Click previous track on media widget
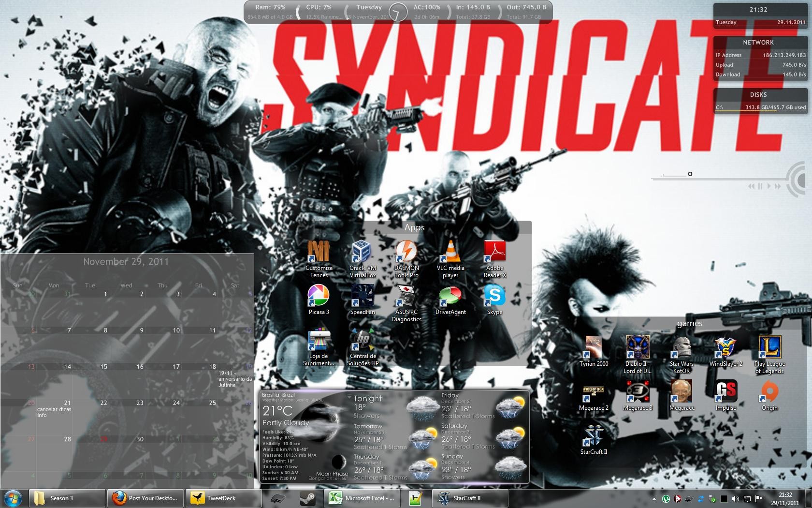Image resolution: width=812 pixels, height=508 pixels. pyautogui.click(x=751, y=186)
